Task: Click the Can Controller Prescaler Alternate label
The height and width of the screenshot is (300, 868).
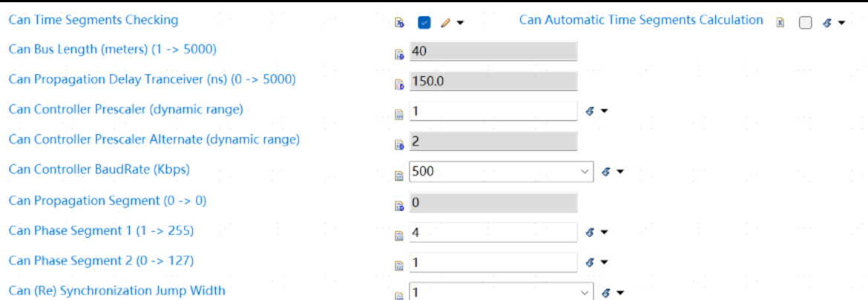Action: click(154, 140)
